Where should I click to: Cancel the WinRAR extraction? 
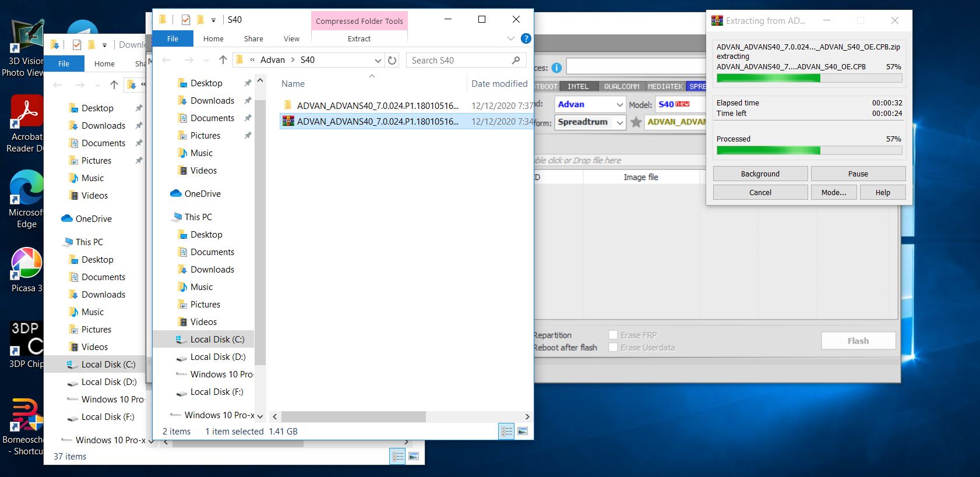tap(760, 192)
